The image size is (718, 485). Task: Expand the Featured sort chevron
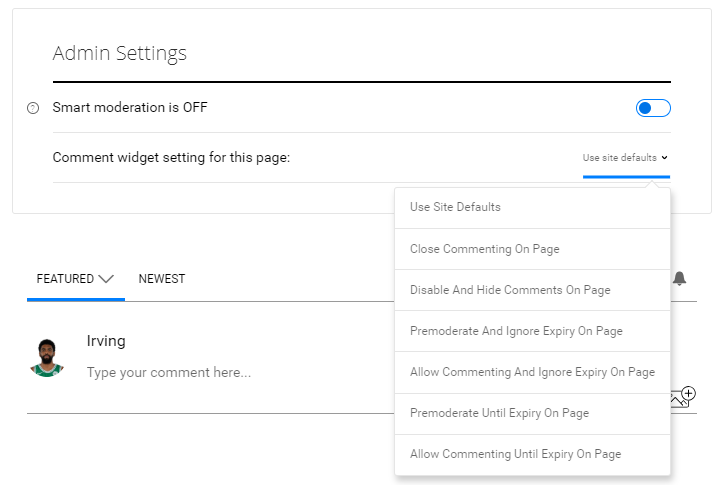click(106, 279)
